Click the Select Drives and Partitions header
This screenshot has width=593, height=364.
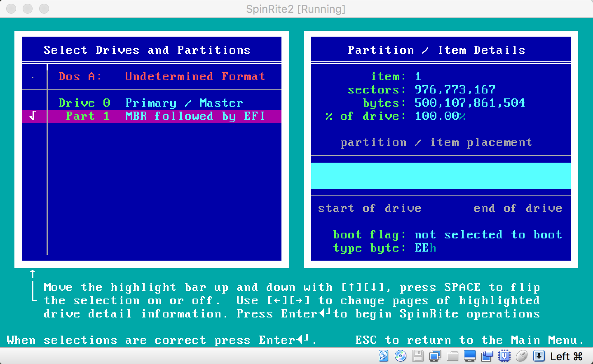coord(147,50)
